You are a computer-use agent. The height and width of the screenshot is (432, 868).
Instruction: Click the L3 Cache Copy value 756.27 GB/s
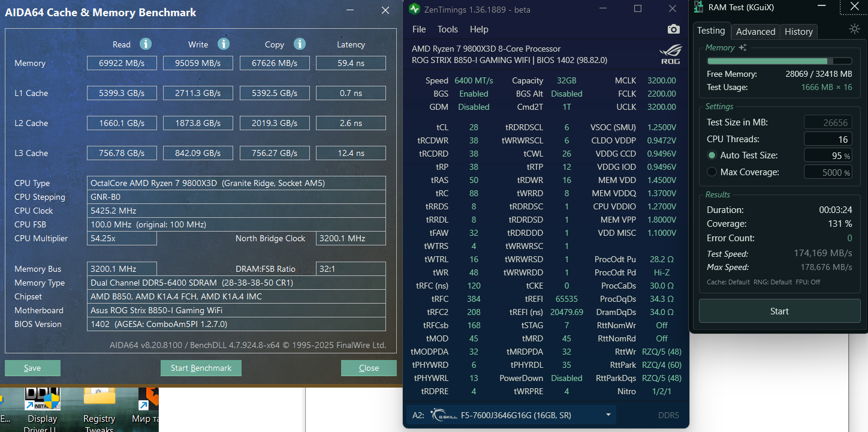275,153
